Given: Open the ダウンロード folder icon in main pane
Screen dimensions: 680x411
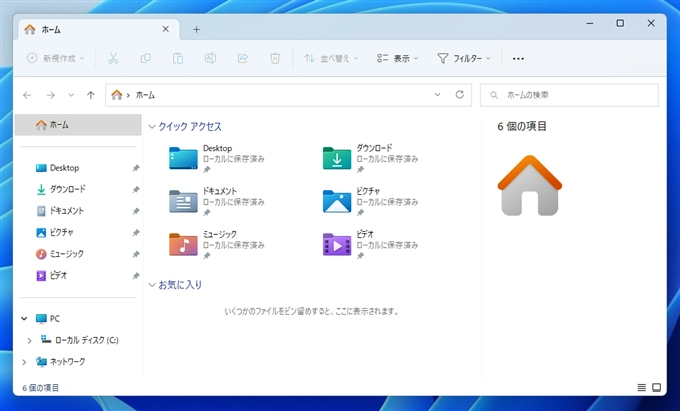Looking at the screenshot, I should coord(337,158).
